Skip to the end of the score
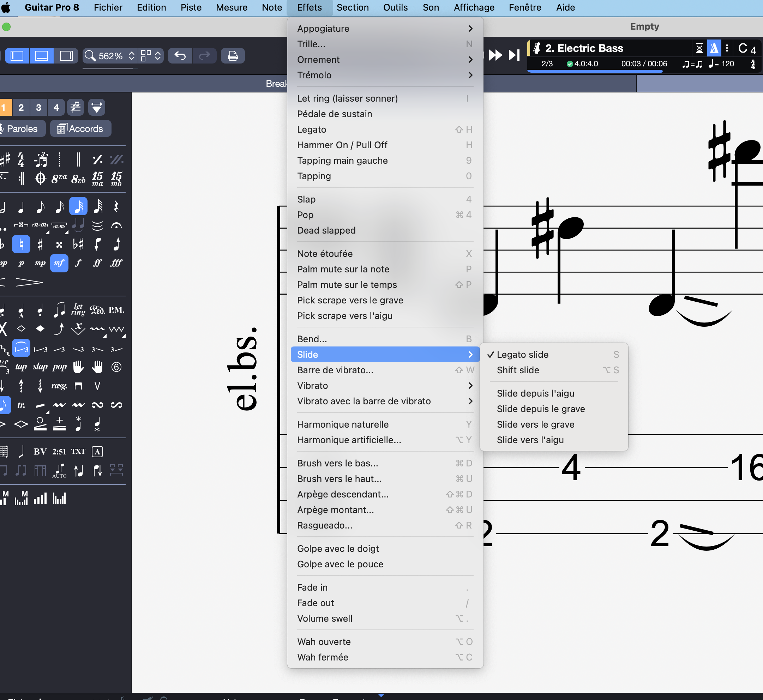This screenshot has width=763, height=700. point(514,55)
